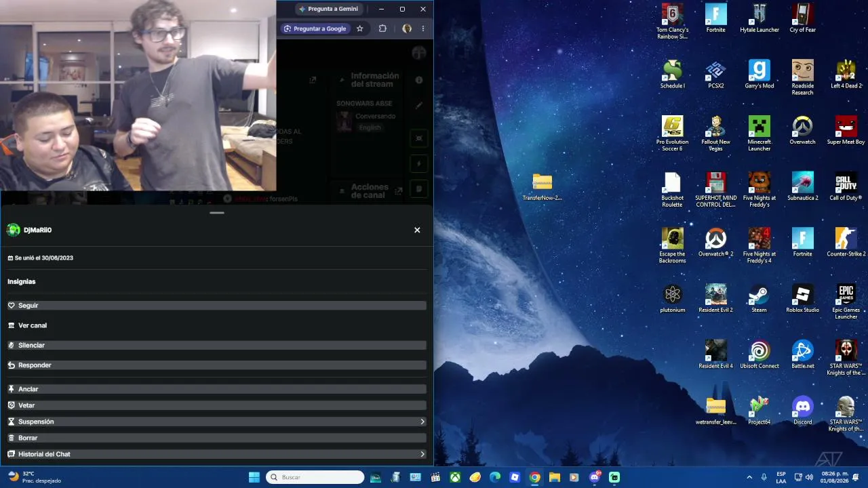868x488 pixels.
Task: Launch Counter-Strike 2 from the desktop
Action: (x=846, y=243)
